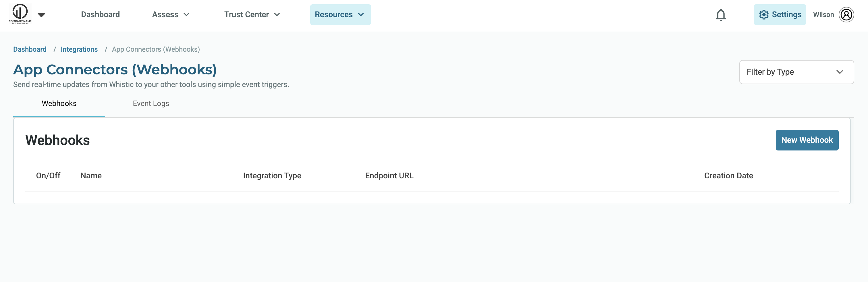This screenshot has width=868, height=282.
Task: Expand the Trust Center chevron
Action: click(277, 14)
